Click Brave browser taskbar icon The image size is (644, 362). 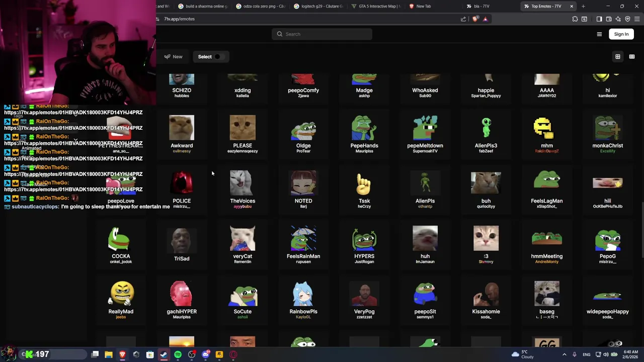pyautogui.click(x=122, y=355)
